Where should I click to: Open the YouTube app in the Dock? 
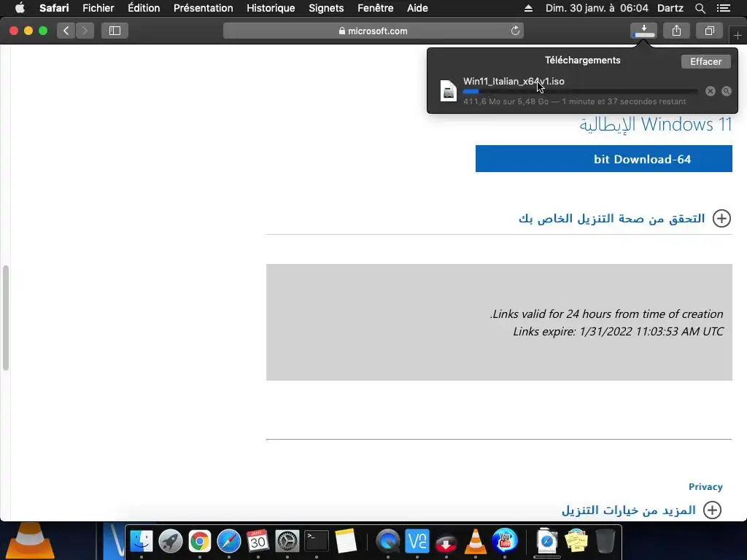(x=505, y=542)
